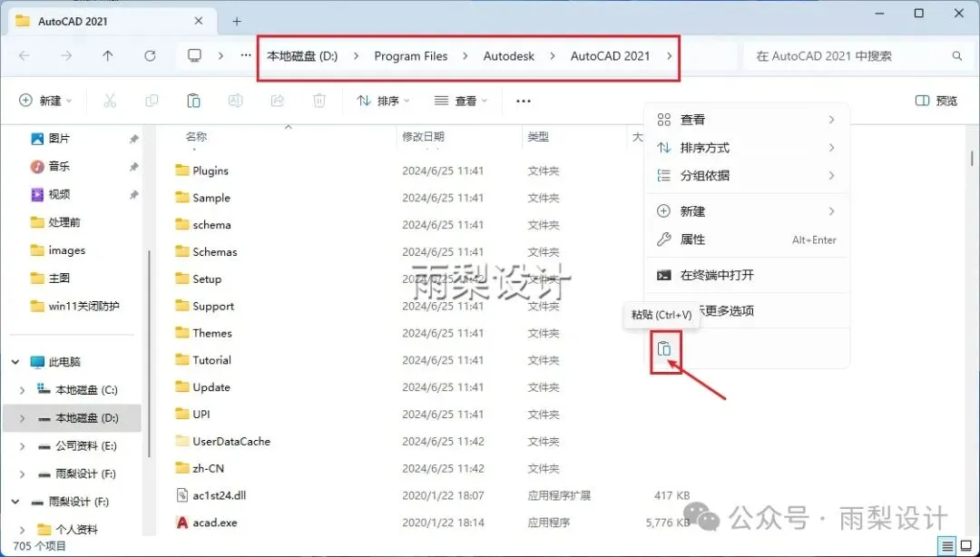The width and height of the screenshot is (980, 557).
Task: Collapse the 此电脑 tree node
Action: point(15,362)
